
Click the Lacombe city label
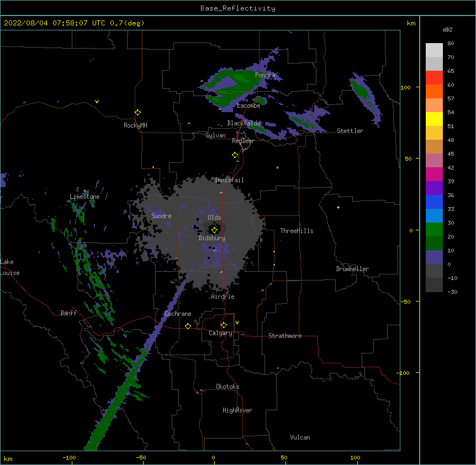248,105
